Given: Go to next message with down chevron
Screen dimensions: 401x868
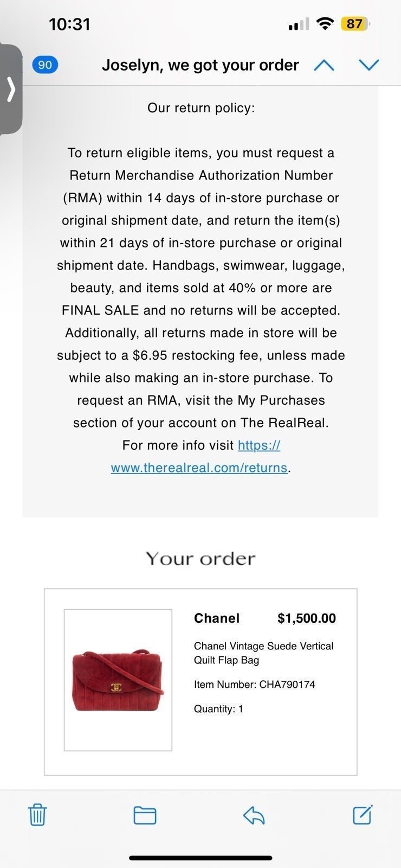Looking at the screenshot, I should point(369,65).
